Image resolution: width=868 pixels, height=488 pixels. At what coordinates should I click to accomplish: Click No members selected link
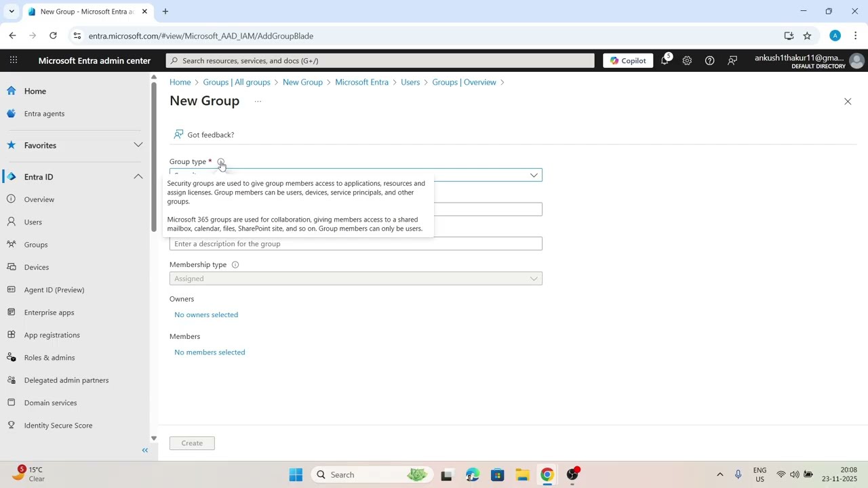click(210, 352)
